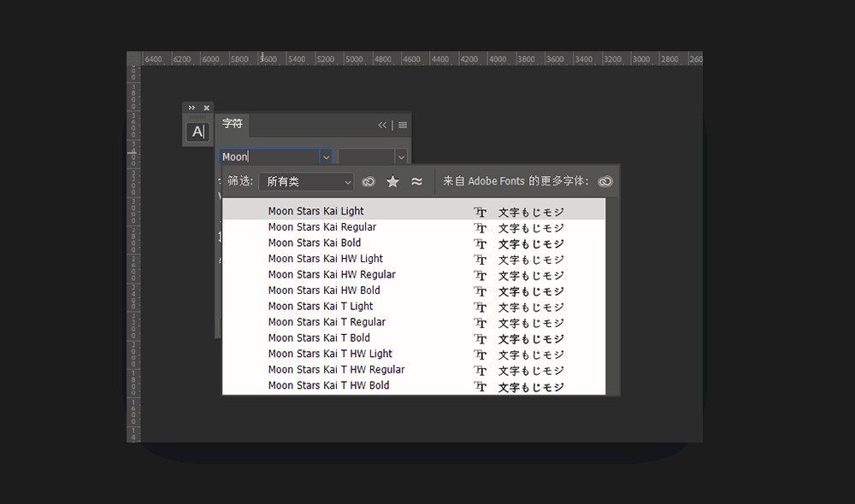The image size is (855, 504).
Task: Collapse the 字符 panel with double arrows
Action: [382, 125]
